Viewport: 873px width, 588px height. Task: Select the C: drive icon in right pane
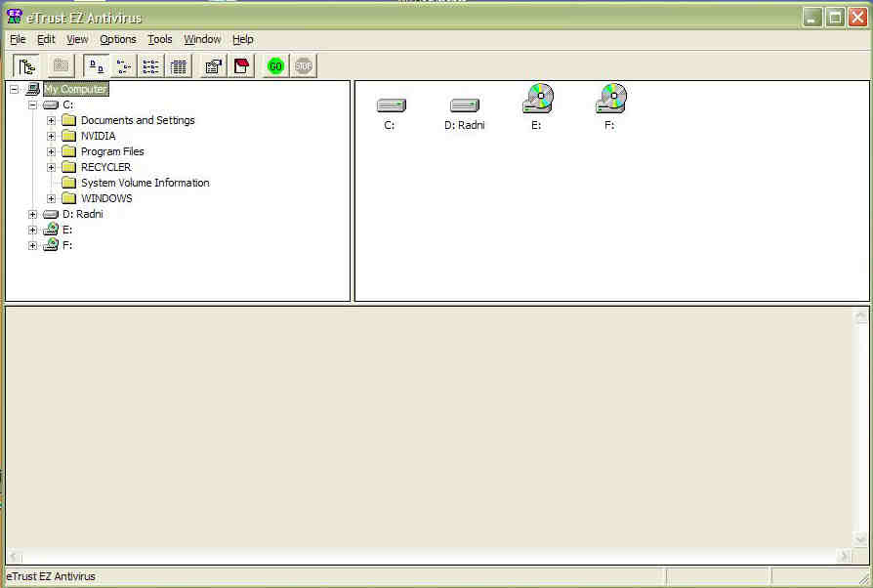point(391,105)
